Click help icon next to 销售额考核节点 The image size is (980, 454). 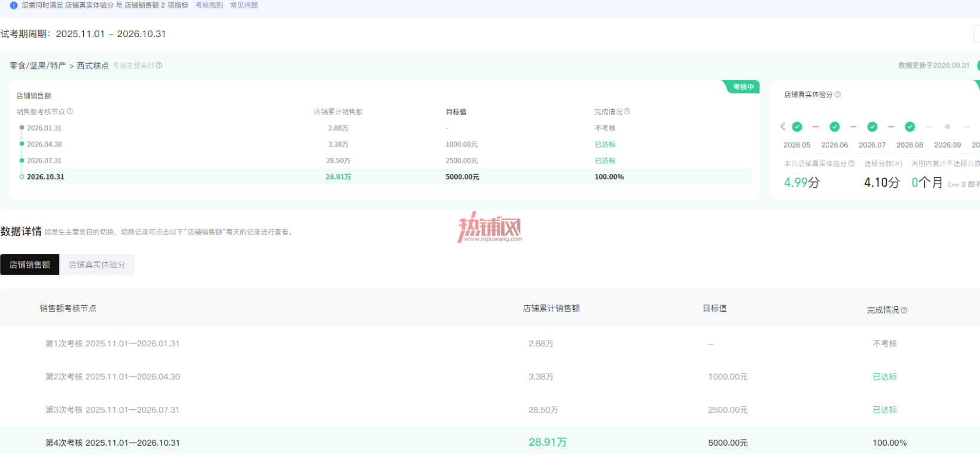point(70,111)
